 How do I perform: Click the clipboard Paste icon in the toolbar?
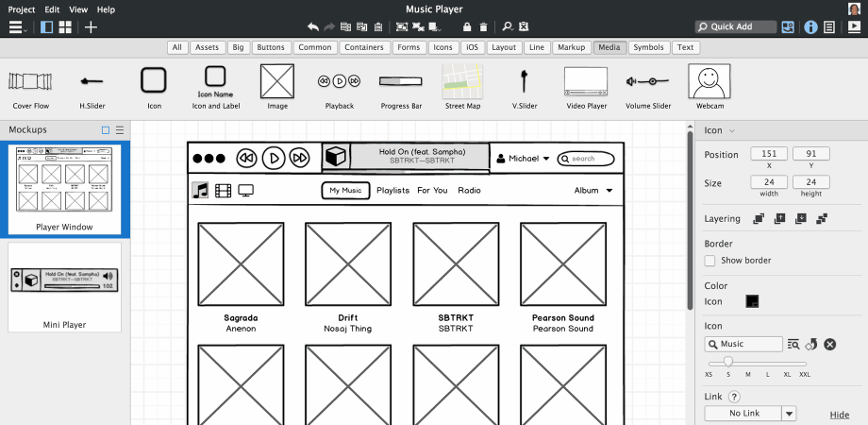point(378,26)
